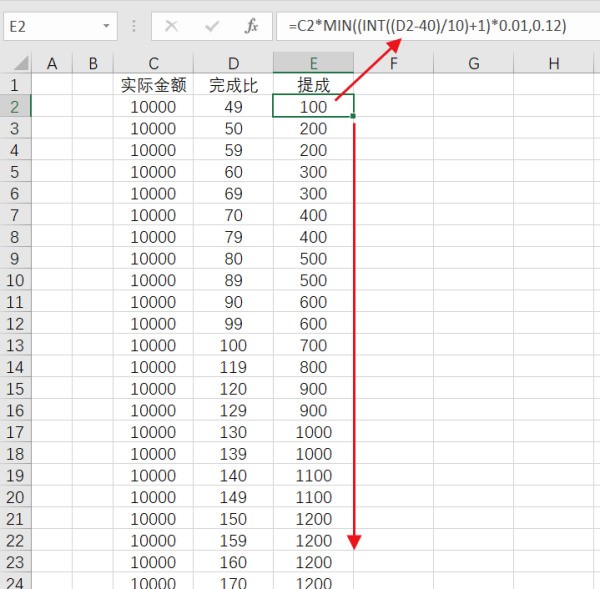Select row 1 header

coord(15,85)
